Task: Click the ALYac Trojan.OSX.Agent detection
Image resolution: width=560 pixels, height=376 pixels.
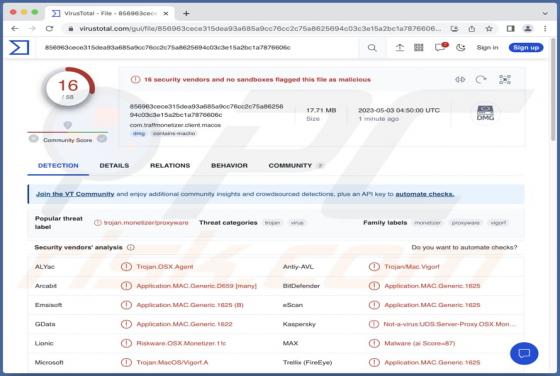Action: tap(165, 267)
